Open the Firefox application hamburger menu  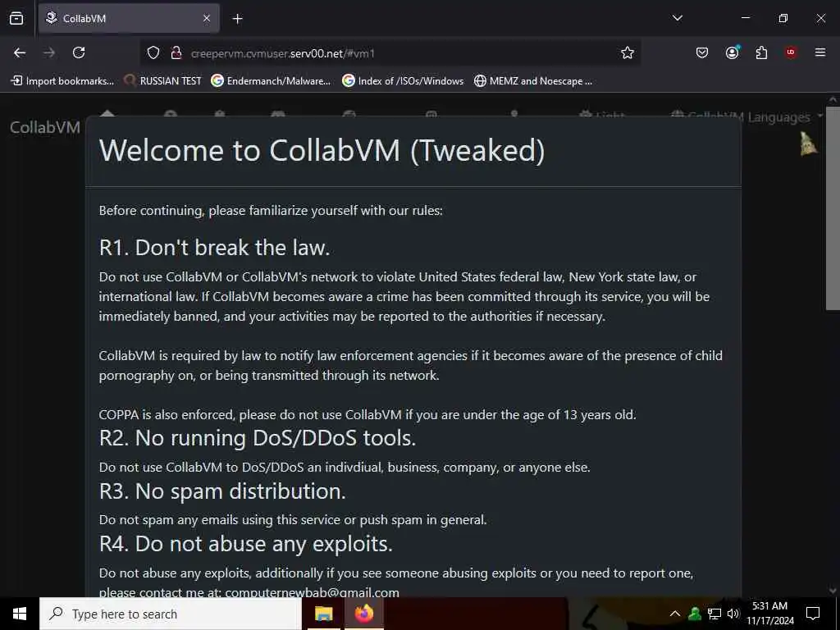coord(819,52)
